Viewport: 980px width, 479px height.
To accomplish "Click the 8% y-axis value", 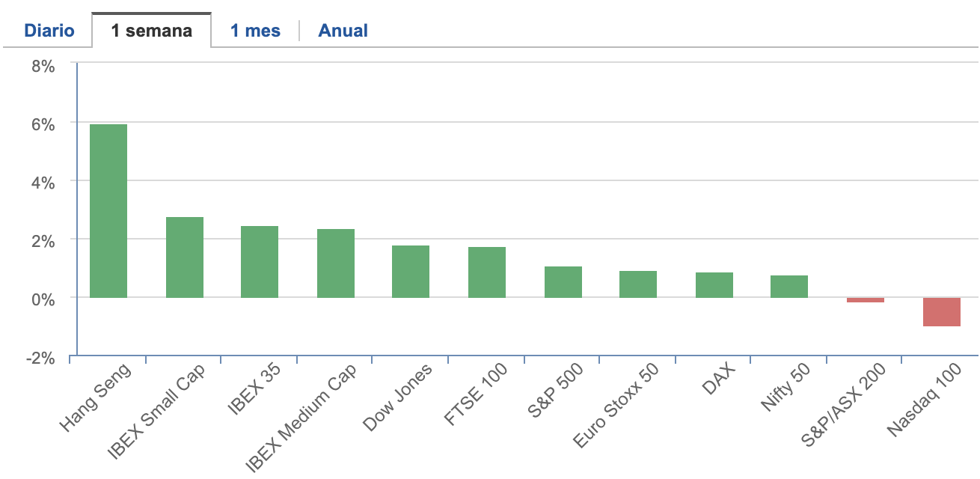I will click(43, 67).
